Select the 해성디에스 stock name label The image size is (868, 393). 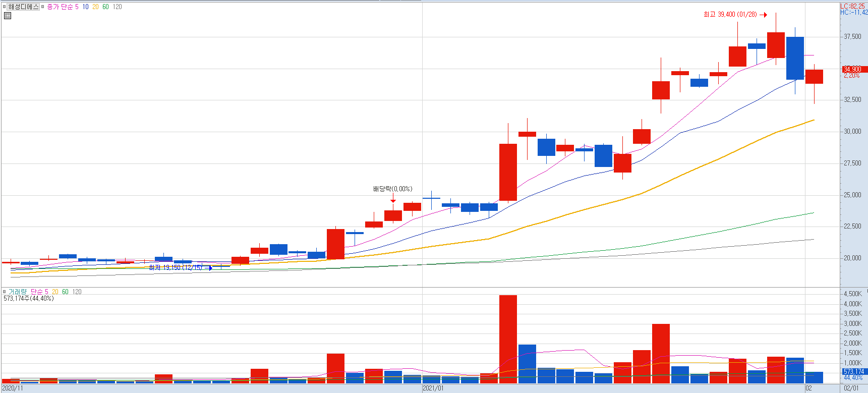point(23,7)
